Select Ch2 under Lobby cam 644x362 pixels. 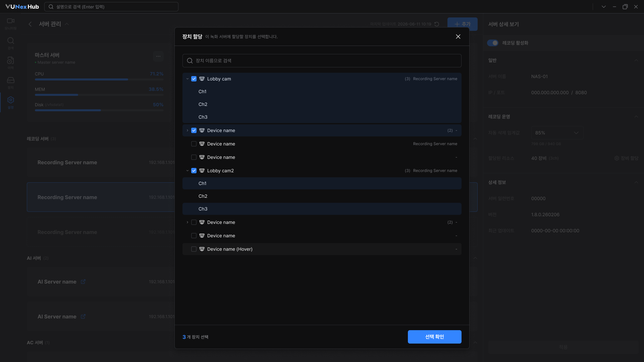coord(322,104)
